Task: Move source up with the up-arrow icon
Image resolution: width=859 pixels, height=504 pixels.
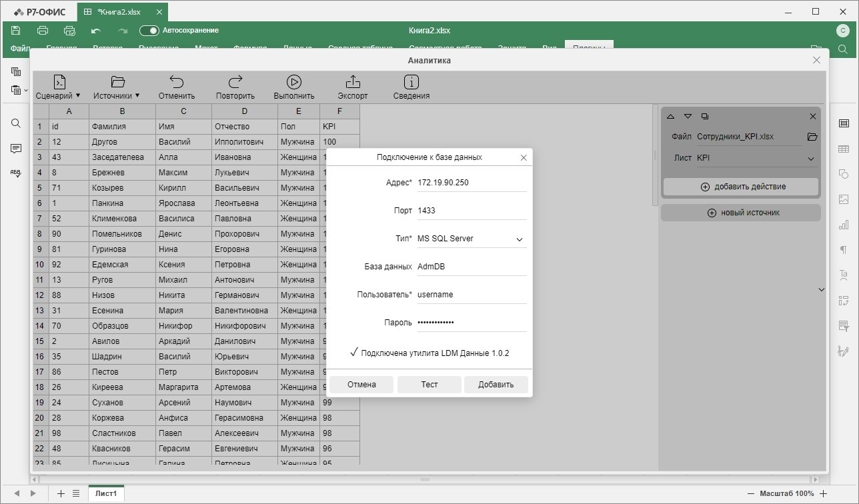Action: click(x=671, y=116)
